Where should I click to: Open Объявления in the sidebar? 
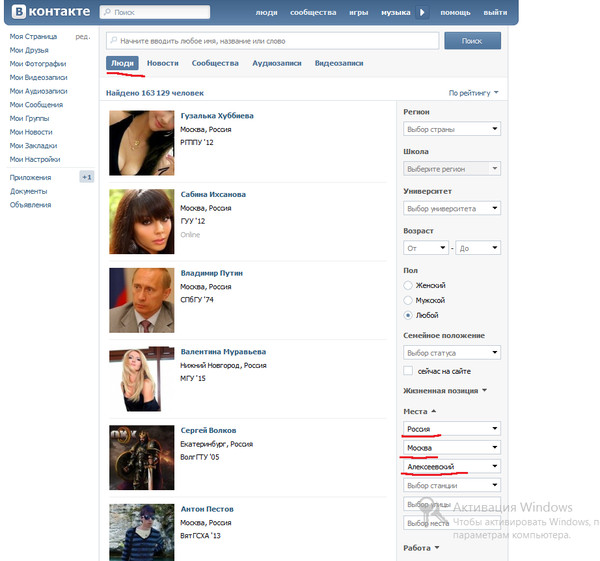pyautogui.click(x=30, y=205)
